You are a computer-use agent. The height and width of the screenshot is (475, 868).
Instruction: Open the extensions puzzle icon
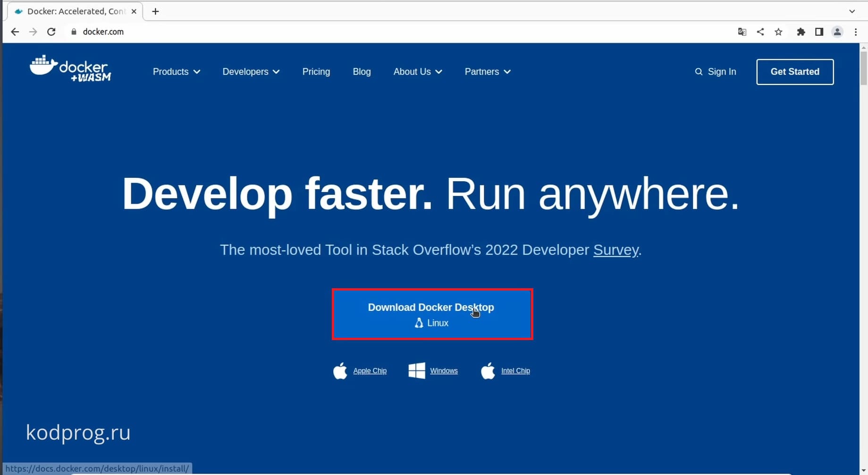801,32
